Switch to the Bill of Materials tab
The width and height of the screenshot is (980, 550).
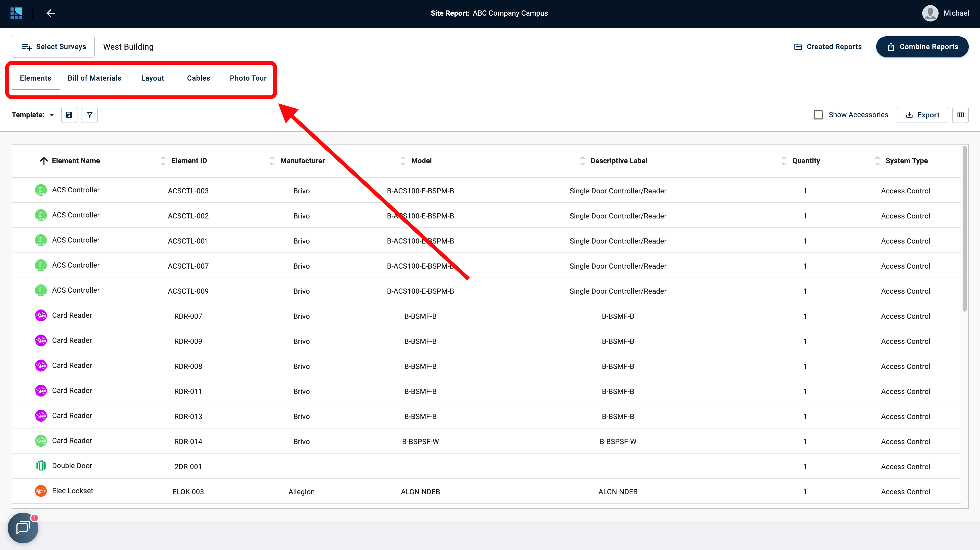coord(94,78)
